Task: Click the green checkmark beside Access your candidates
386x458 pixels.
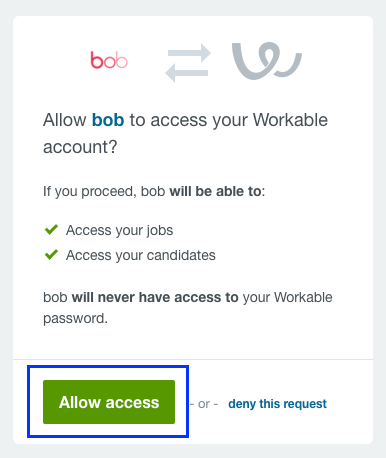Action: (x=51, y=255)
